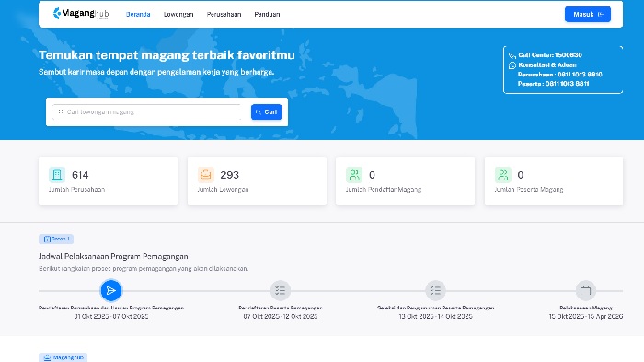Click the 15 Okt 2025 - 15 Apr 2026 date

[586, 316]
